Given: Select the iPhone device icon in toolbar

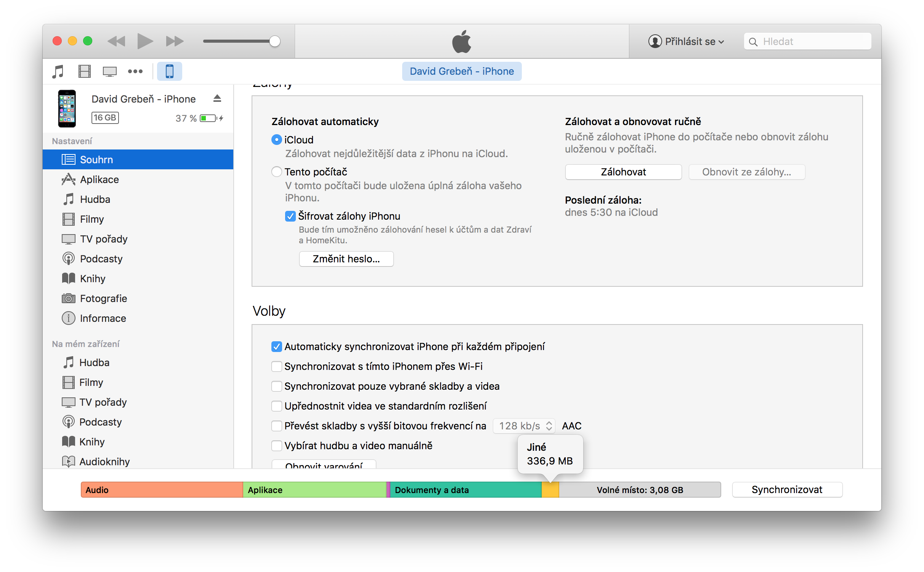Looking at the screenshot, I should [170, 71].
